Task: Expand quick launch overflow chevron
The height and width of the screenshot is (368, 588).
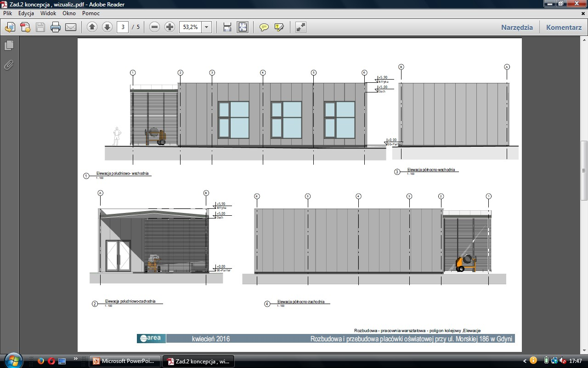Action: (x=76, y=359)
